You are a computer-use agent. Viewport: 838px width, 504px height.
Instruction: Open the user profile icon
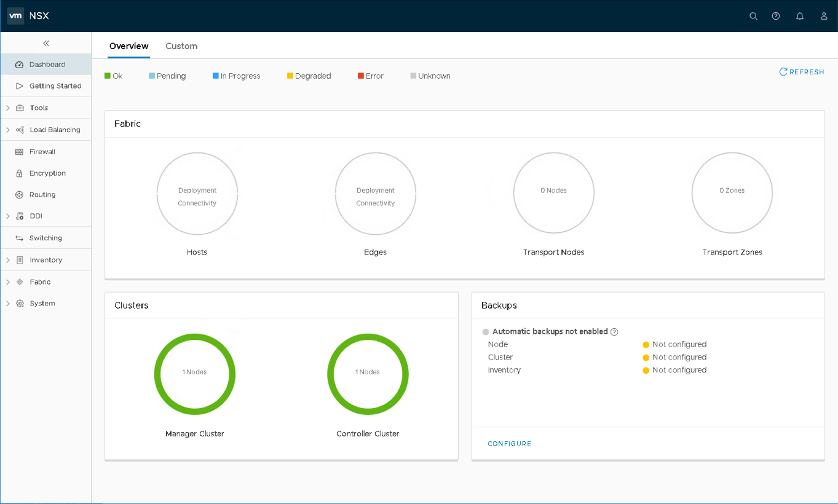(x=824, y=16)
